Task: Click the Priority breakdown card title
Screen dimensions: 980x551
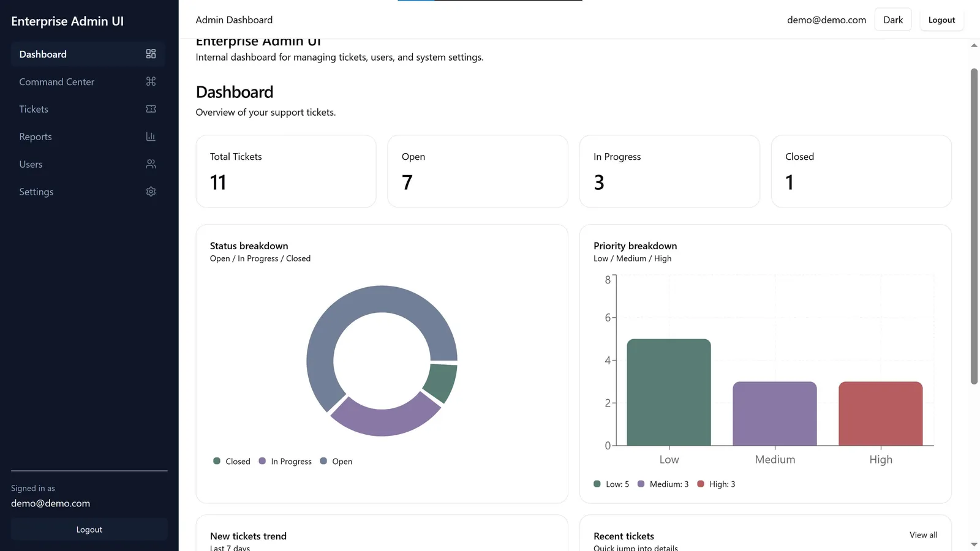Action: point(635,246)
